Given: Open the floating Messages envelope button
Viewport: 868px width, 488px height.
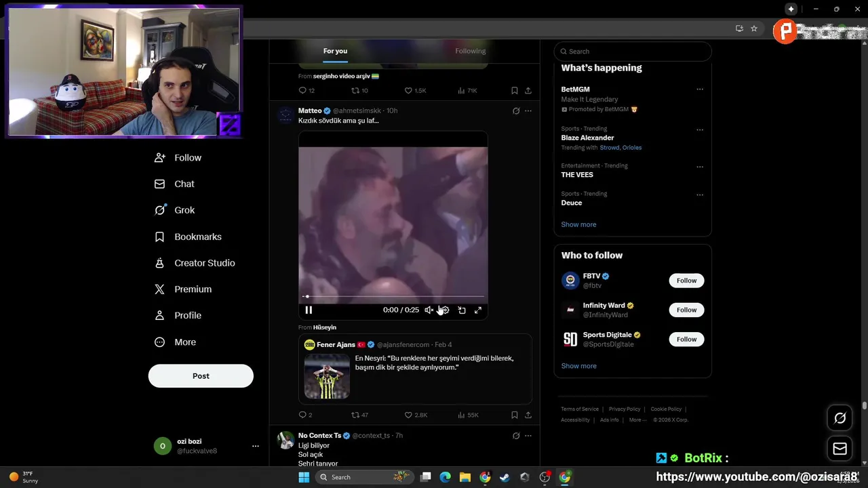Looking at the screenshot, I should (x=840, y=449).
